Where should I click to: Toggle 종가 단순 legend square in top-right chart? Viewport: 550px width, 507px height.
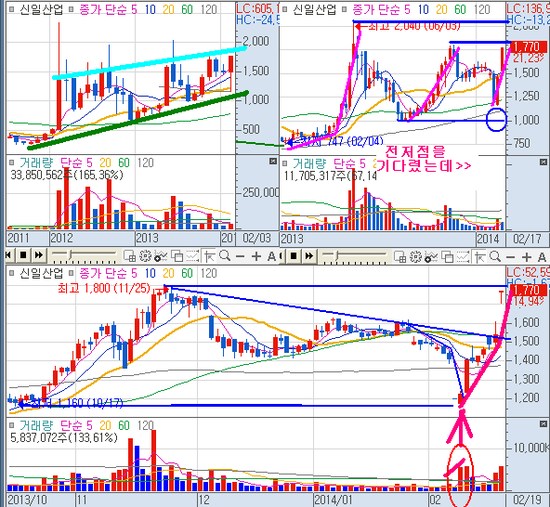344,9
